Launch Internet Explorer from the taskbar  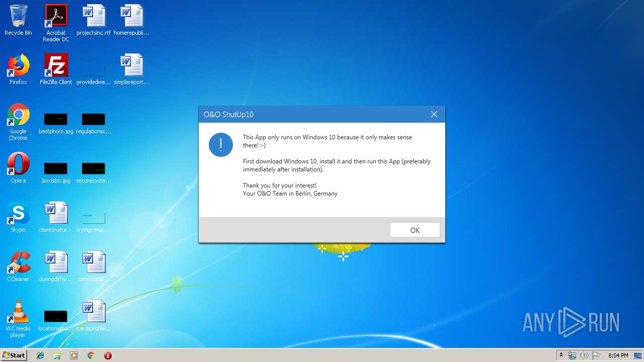[x=40, y=355]
